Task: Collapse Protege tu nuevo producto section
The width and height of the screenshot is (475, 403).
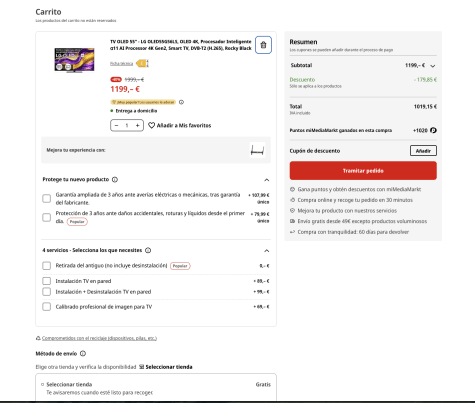Action: [x=267, y=180]
